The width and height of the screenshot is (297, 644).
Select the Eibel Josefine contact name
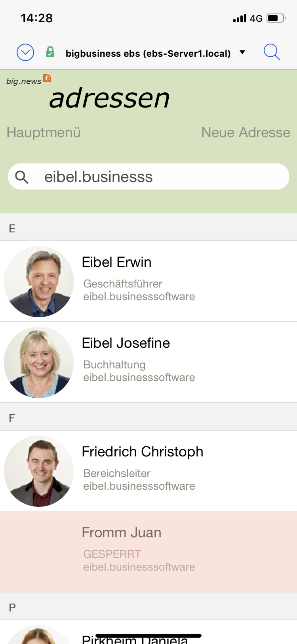pos(126,343)
